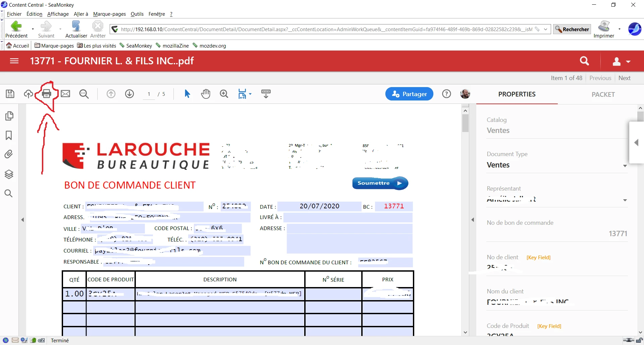Click the fit page width icon
644x345 pixels.
point(242,94)
